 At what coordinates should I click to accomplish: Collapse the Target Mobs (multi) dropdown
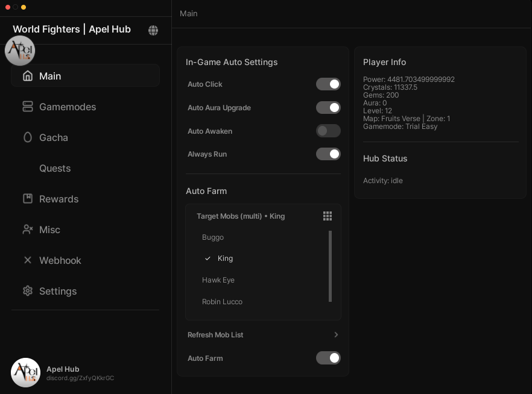[263, 216]
